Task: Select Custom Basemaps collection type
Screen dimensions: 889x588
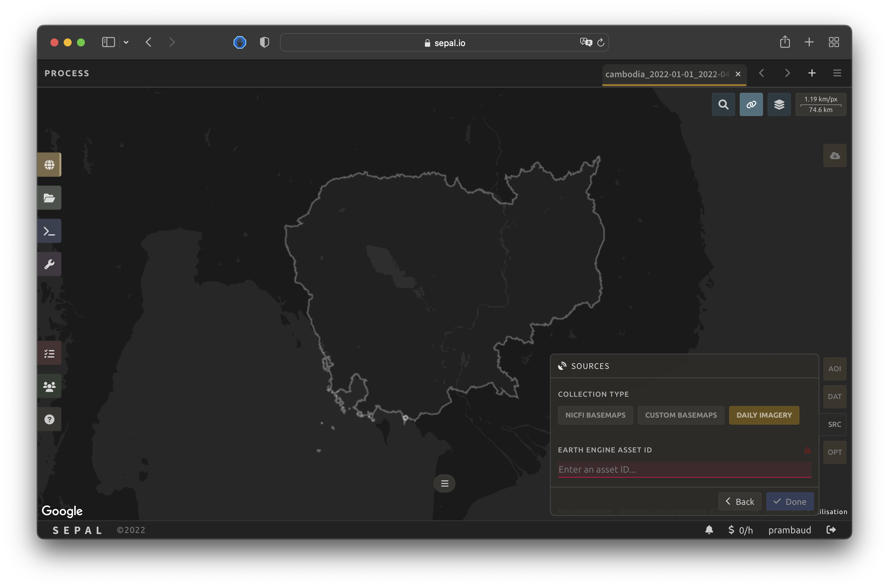Action: 681,415
